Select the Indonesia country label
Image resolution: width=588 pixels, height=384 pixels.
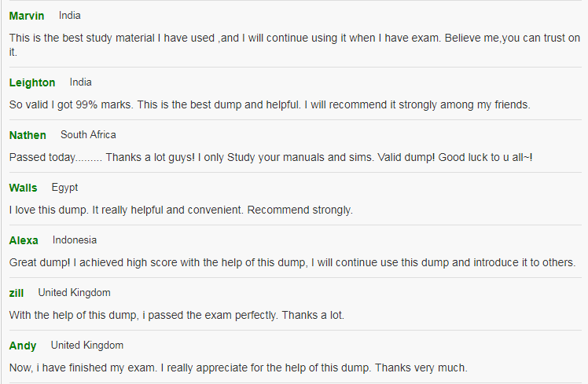tap(75, 240)
